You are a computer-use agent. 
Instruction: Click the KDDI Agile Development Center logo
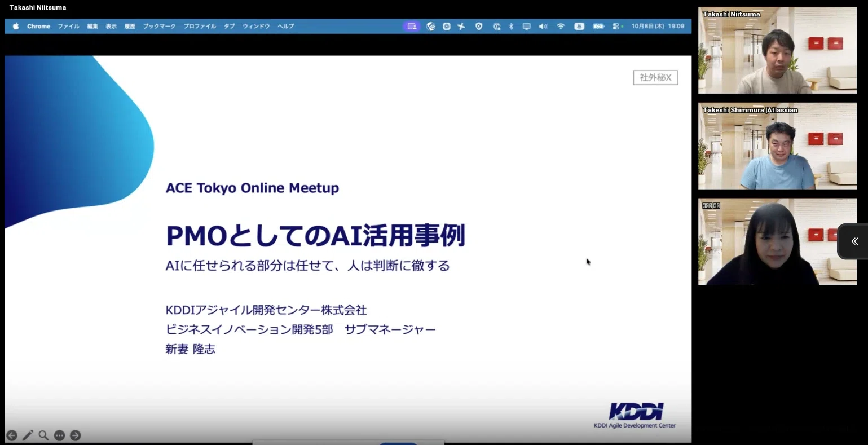635,416
